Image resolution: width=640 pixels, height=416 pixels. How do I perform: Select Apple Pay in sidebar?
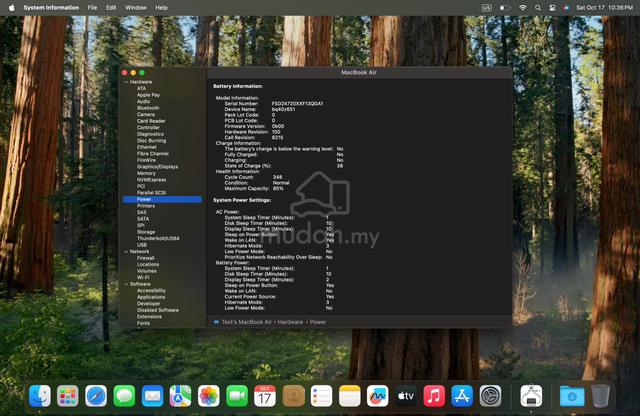(148, 95)
